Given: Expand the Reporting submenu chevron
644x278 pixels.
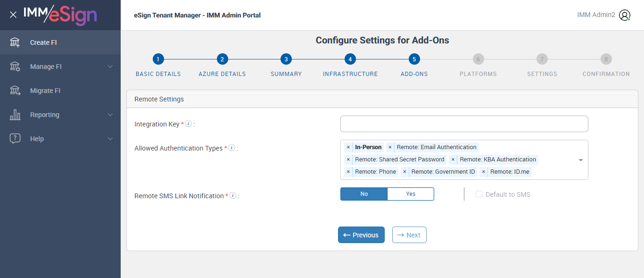Looking at the screenshot, I should point(110,115).
